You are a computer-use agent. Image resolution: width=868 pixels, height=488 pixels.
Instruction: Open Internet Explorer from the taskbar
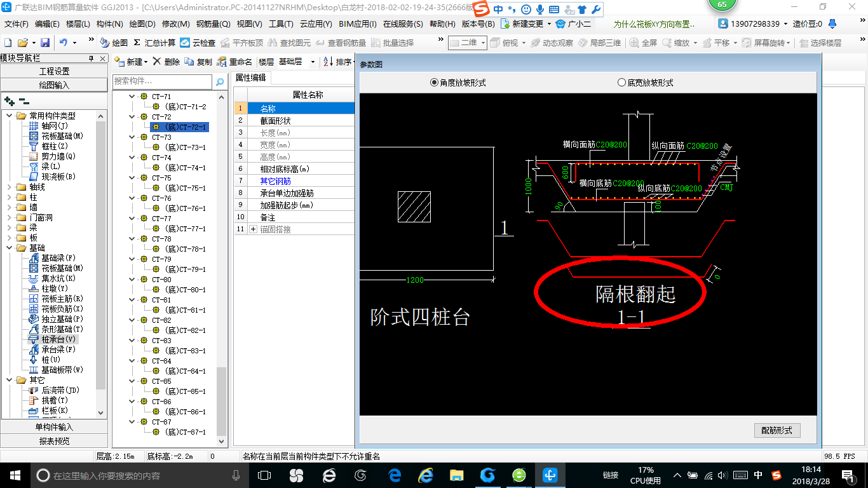click(425, 475)
